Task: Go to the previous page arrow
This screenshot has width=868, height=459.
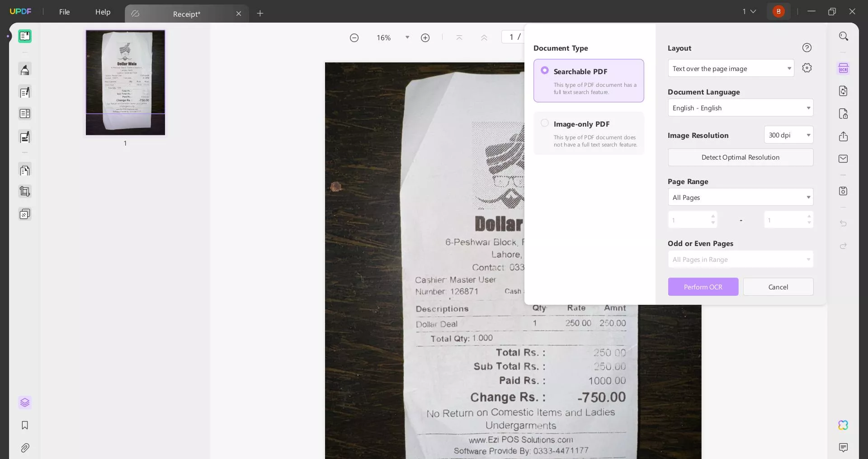Action: [x=484, y=38]
